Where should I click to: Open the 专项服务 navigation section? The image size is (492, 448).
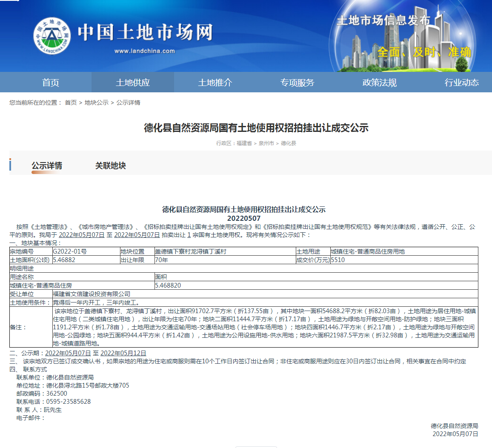[x=297, y=83]
